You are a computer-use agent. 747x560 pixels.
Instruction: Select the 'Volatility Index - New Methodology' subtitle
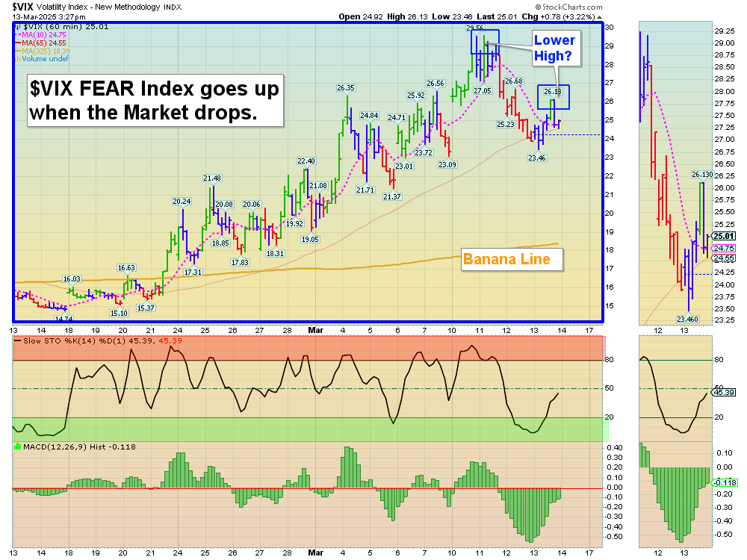[99, 7]
